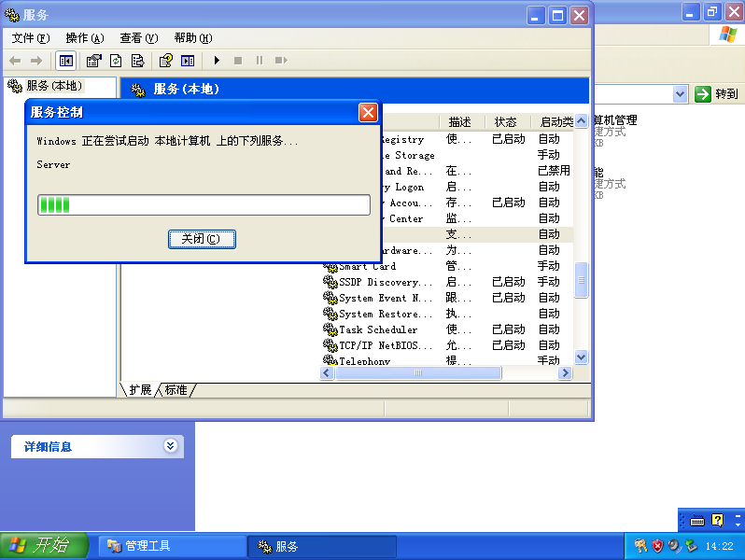Click the horizontal scrollbar thumb
The width and height of the screenshot is (745, 560).
click(418, 372)
